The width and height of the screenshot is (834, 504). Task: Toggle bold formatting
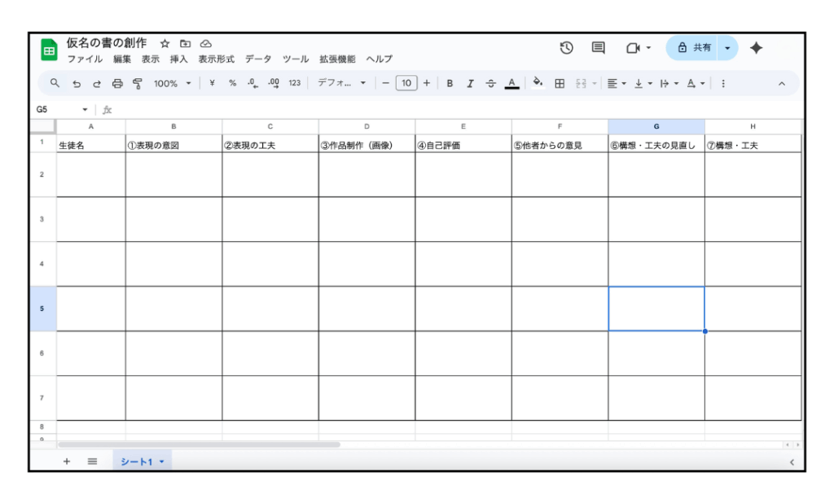click(x=450, y=83)
